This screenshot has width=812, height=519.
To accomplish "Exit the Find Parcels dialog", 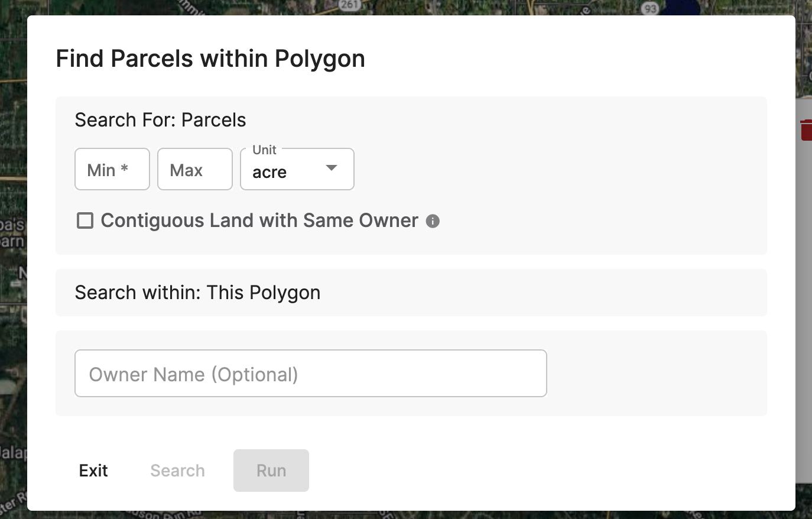I will coord(93,471).
